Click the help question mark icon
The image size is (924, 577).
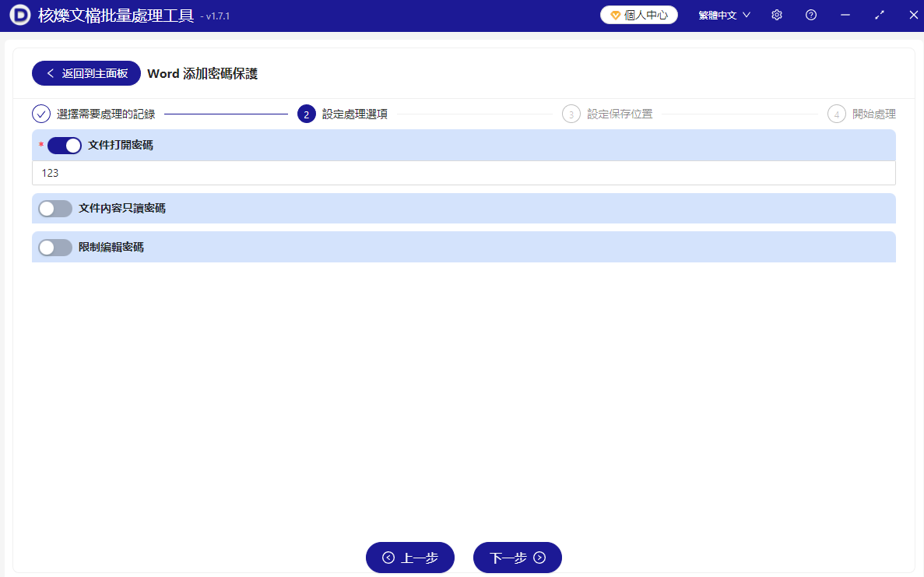tap(810, 15)
